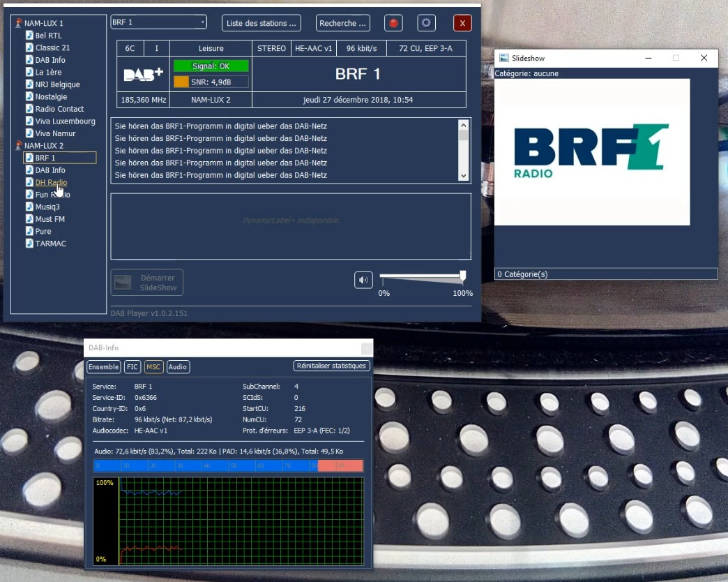Image resolution: width=728 pixels, height=582 pixels.
Task: Click the down arrow of the text scrollbar
Action: click(x=463, y=176)
